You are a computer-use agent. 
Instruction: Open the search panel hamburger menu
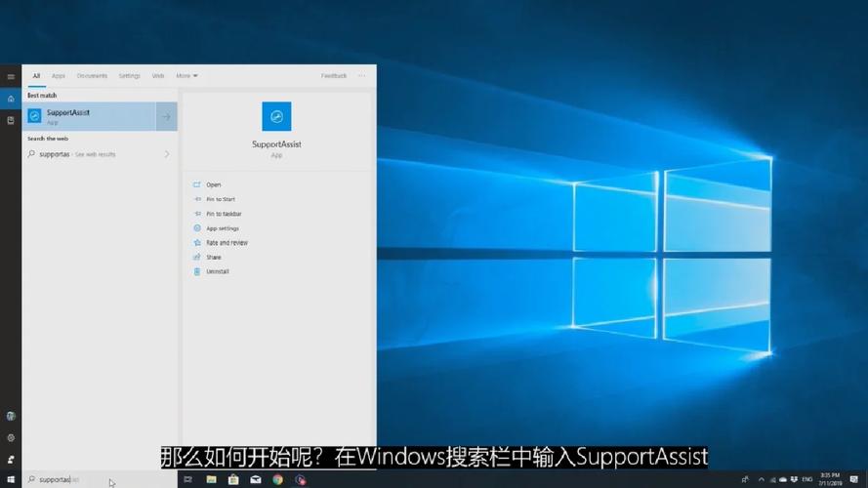pos(11,76)
